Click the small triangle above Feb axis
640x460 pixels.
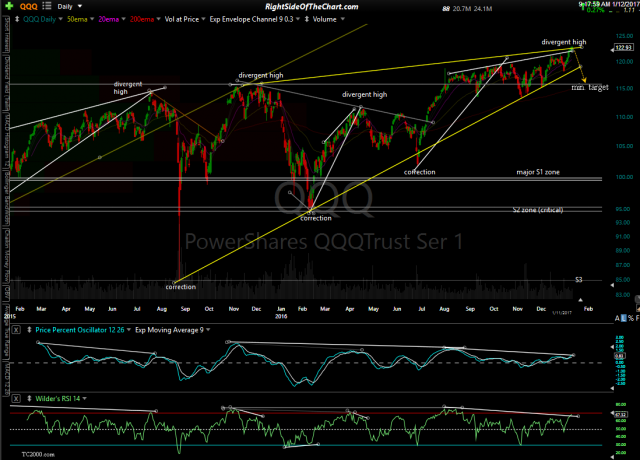(x=581, y=300)
